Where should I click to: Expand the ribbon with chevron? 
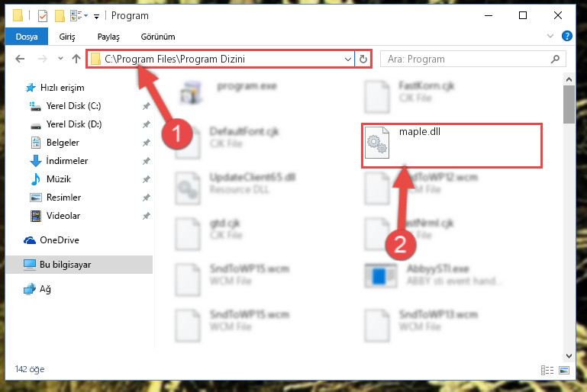click(550, 36)
